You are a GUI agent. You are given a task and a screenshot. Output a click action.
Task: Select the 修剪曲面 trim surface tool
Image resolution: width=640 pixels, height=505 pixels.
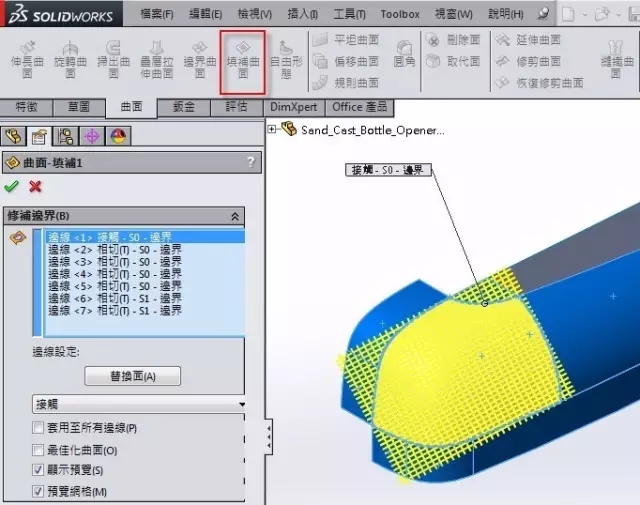pos(528,61)
